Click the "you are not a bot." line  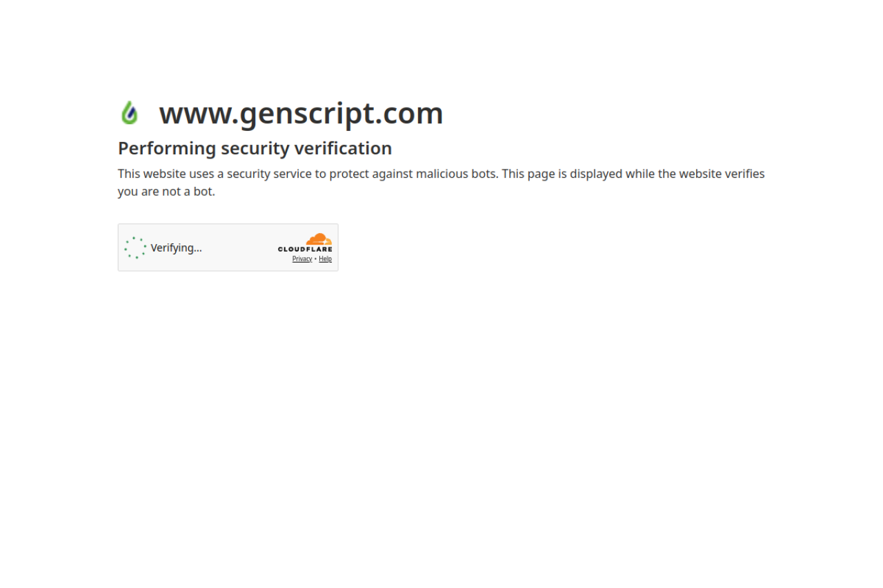click(x=166, y=192)
